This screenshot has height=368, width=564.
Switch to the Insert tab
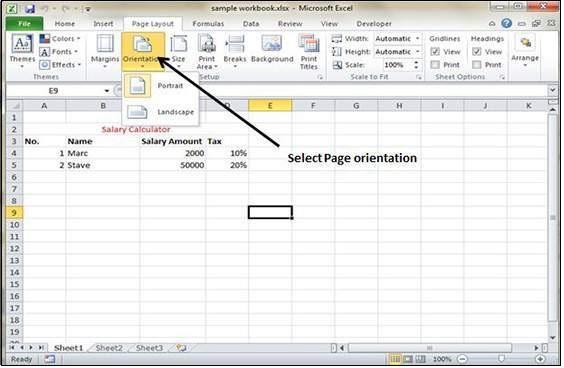click(103, 24)
